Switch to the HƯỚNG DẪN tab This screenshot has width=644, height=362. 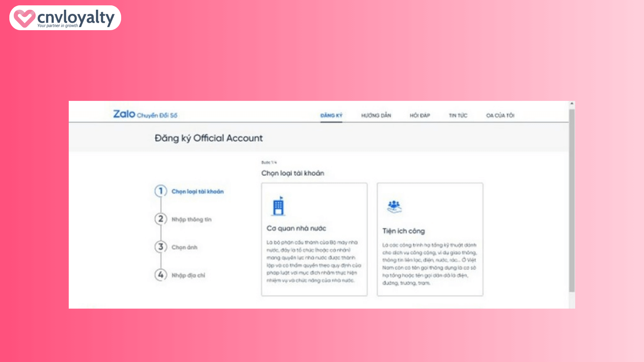pyautogui.click(x=376, y=115)
